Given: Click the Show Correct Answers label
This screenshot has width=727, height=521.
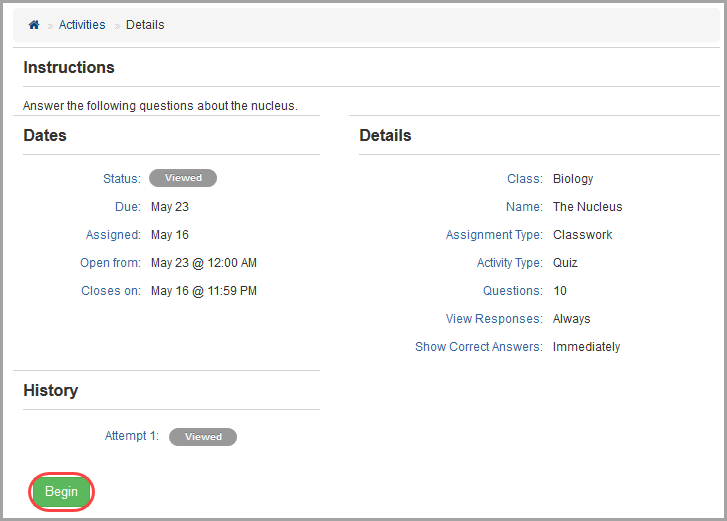Looking at the screenshot, I should click(x=478, y=347).
